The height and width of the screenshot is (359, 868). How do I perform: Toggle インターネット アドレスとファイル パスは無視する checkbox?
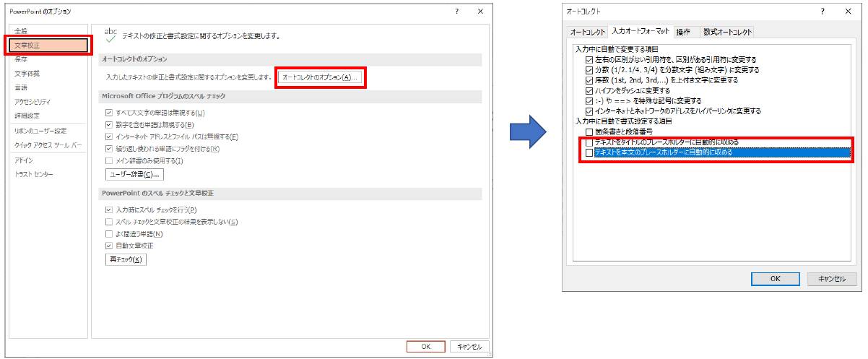click(109, 137)
